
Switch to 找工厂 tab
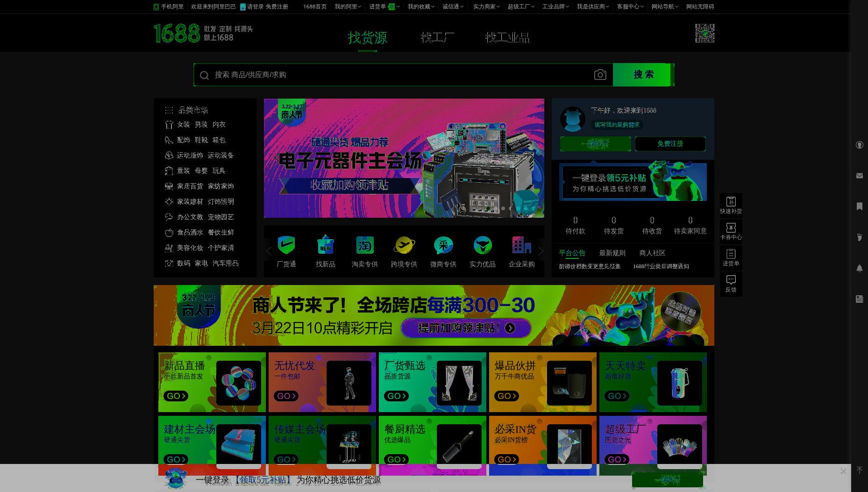click(x=437, y=37)
